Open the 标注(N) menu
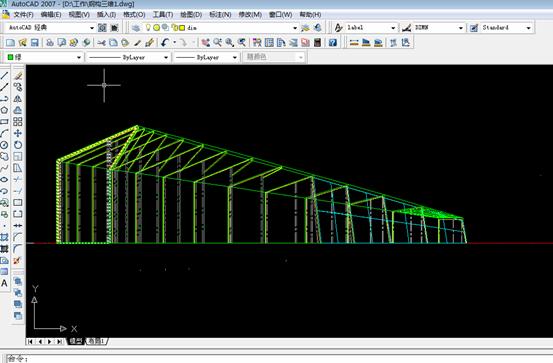 point(220,15)
